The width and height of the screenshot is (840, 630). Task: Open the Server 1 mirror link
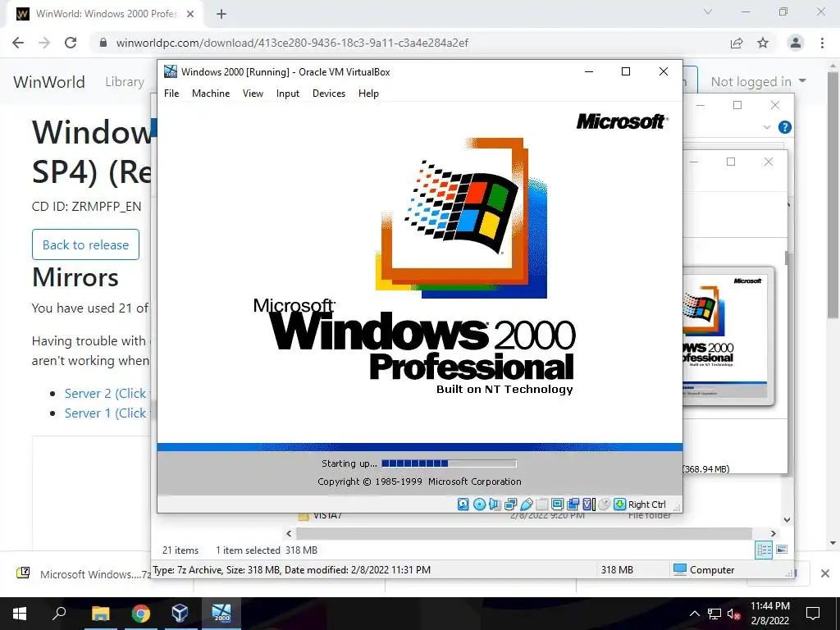106,413
